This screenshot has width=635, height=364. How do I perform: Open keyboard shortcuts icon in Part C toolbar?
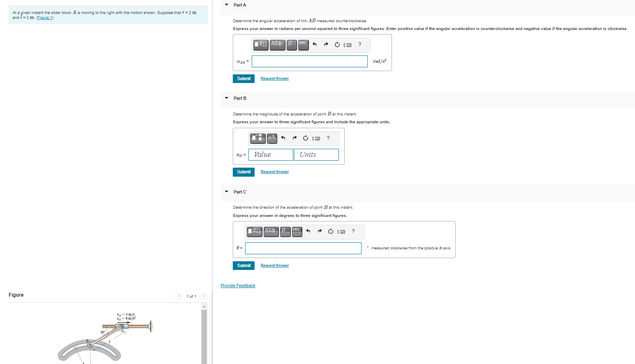[x=341, y=232]
